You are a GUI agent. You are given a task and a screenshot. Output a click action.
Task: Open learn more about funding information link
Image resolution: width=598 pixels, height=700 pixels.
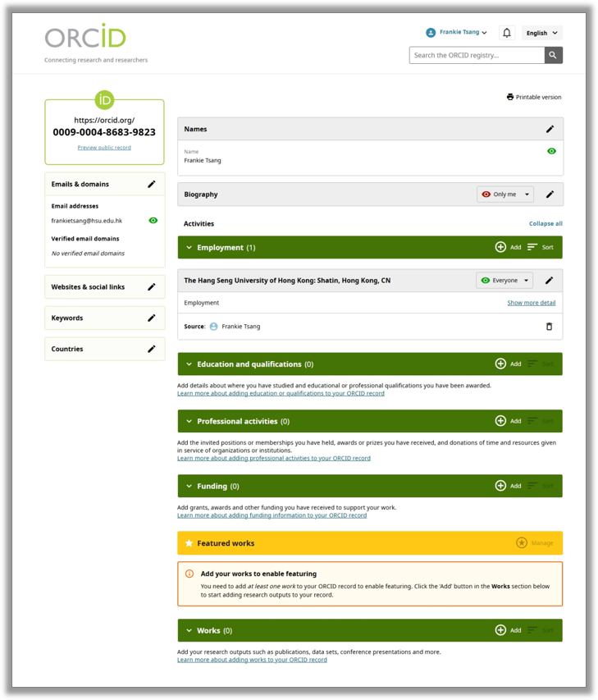pyautogui.click(x=272, y=515)
